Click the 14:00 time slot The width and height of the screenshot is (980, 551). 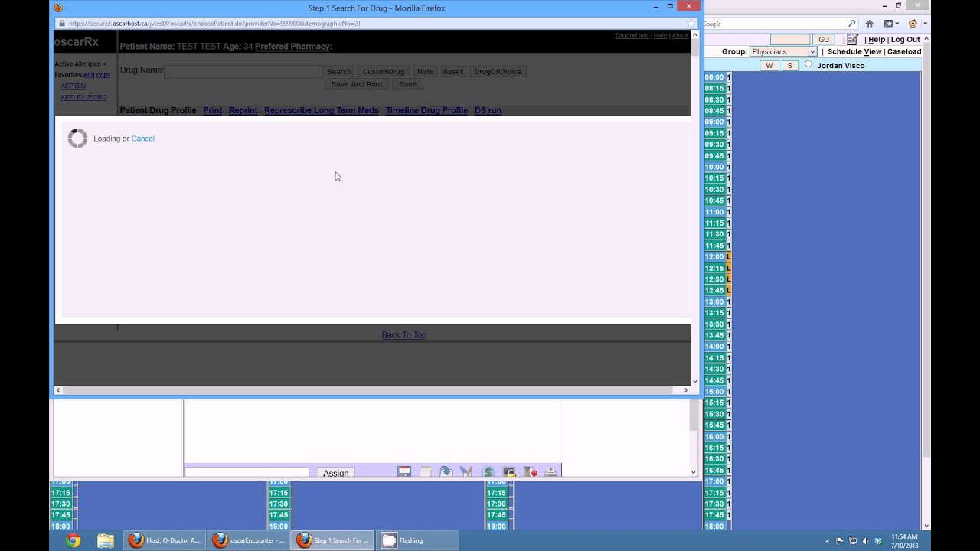[714, 347]
